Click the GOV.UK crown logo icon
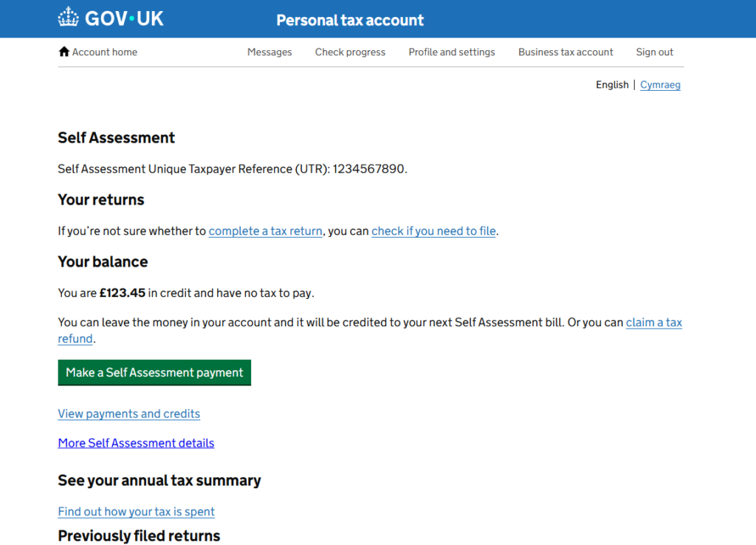Screen dimensions: 756x545 [69, 18]
